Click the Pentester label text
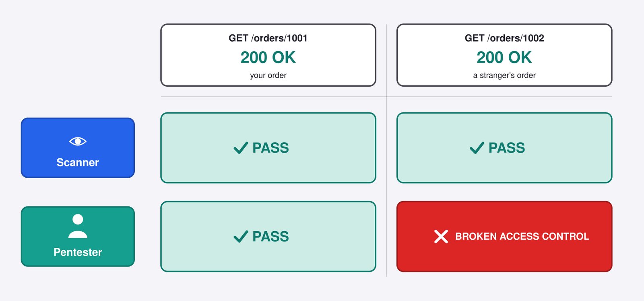This screenshot has width=644, height=301. [x=78, y=252]
